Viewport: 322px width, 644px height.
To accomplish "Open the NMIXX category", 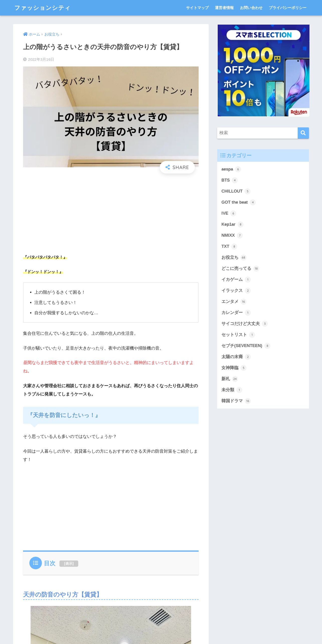I will coord(228,235).
